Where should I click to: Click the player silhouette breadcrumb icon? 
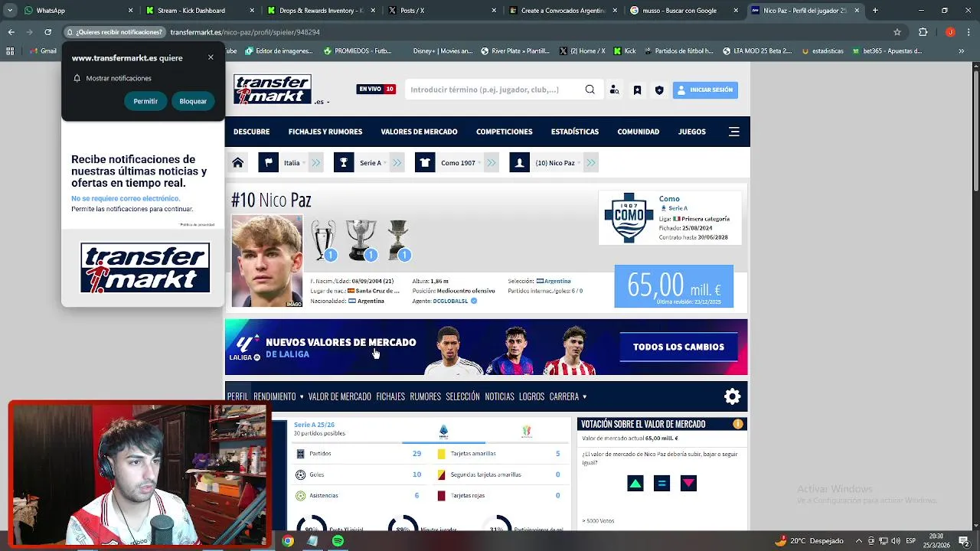(520, 162)
